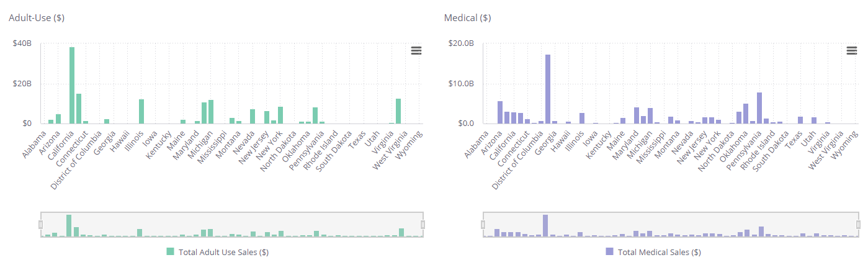Toggle Total Medical Sales legend series
868x265 pixels.
click(x=658, y=253)
